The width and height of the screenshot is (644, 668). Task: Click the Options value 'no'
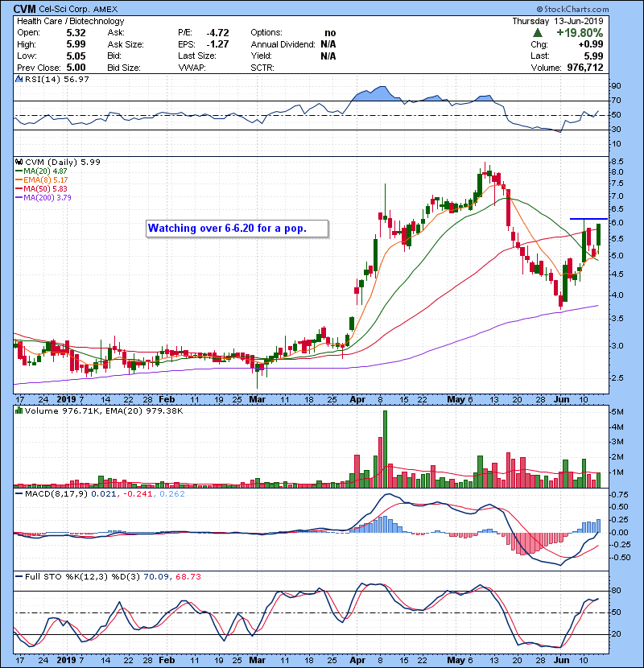[330, 33]
